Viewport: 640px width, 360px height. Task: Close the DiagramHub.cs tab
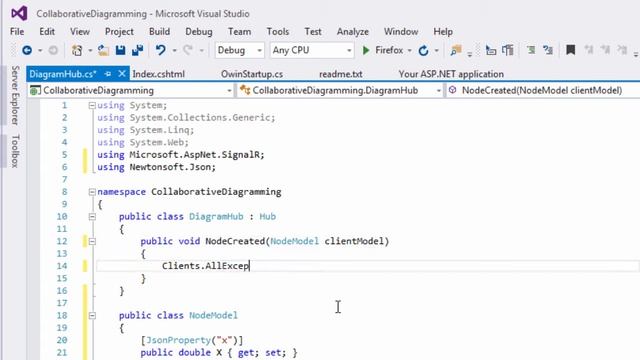click(x=122, y=74)
